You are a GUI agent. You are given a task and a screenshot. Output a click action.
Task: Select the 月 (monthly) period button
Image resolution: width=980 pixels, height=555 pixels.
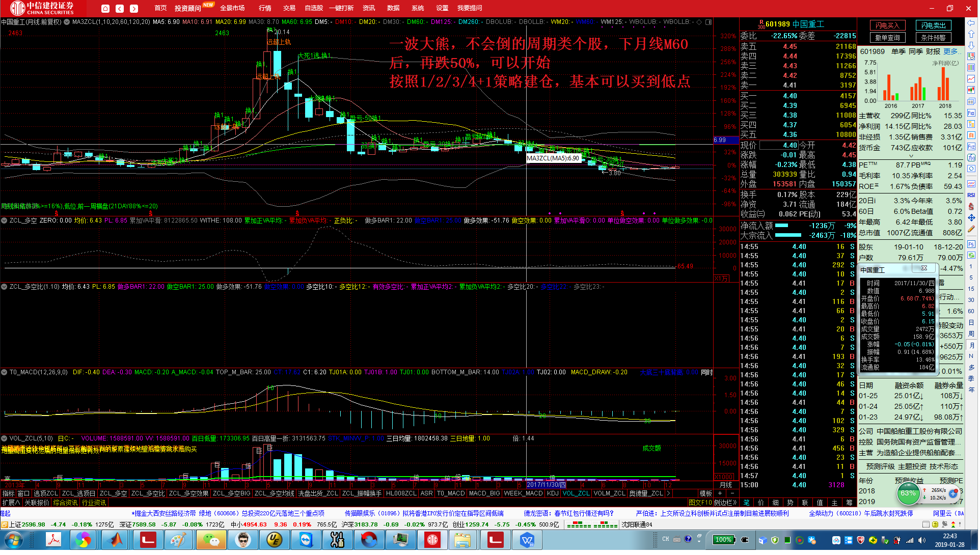[971, 346]
